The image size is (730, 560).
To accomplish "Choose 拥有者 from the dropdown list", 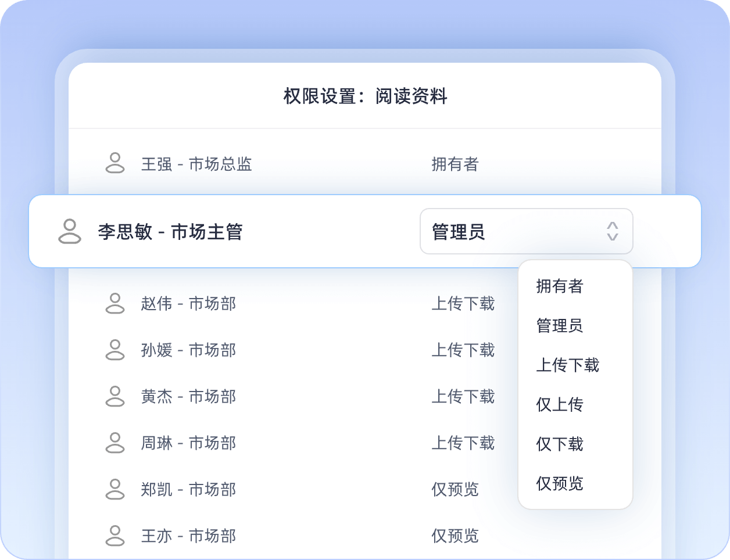I will point(559,286).
